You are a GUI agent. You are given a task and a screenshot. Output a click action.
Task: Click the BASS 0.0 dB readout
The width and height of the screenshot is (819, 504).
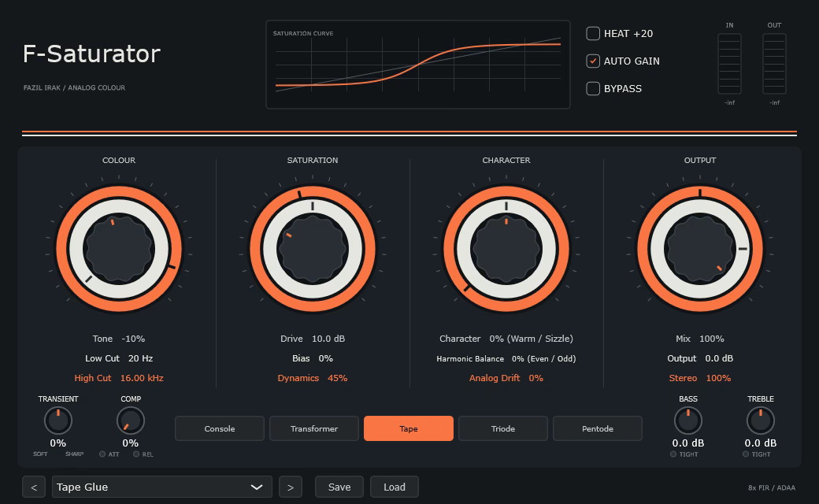tap(688, 443)
